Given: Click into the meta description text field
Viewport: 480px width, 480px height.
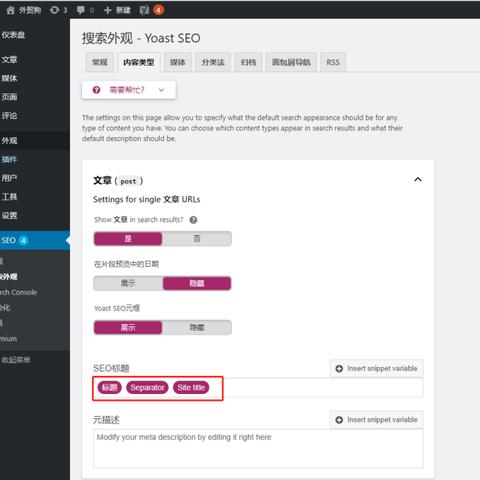Looking at the screenshot, I should [258, 449].
